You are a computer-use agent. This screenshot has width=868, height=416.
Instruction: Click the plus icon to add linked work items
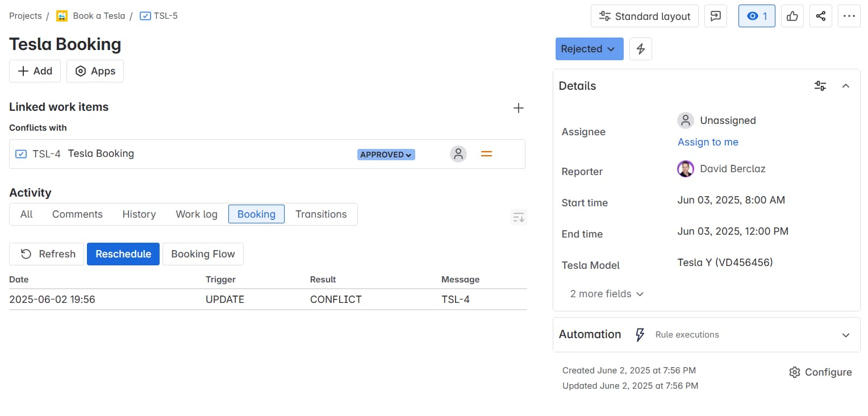518,107
